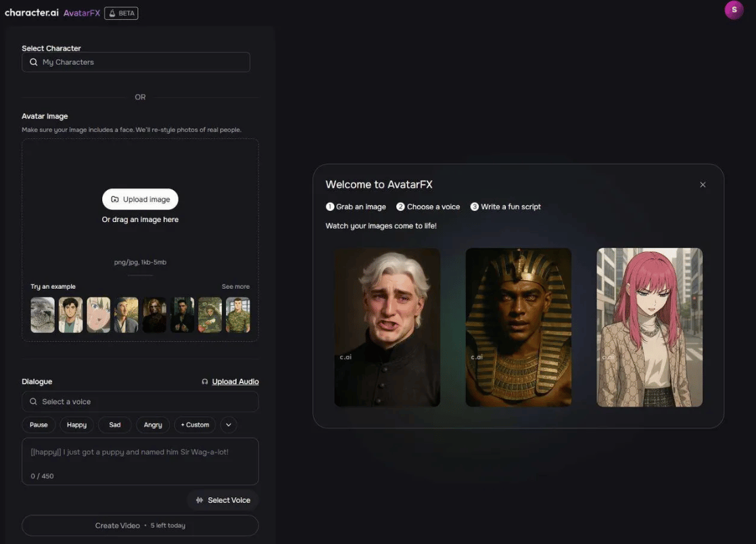Click the Grab an image step
The image size is (756, 544).
pyautogui.click(x=356, y=207)
